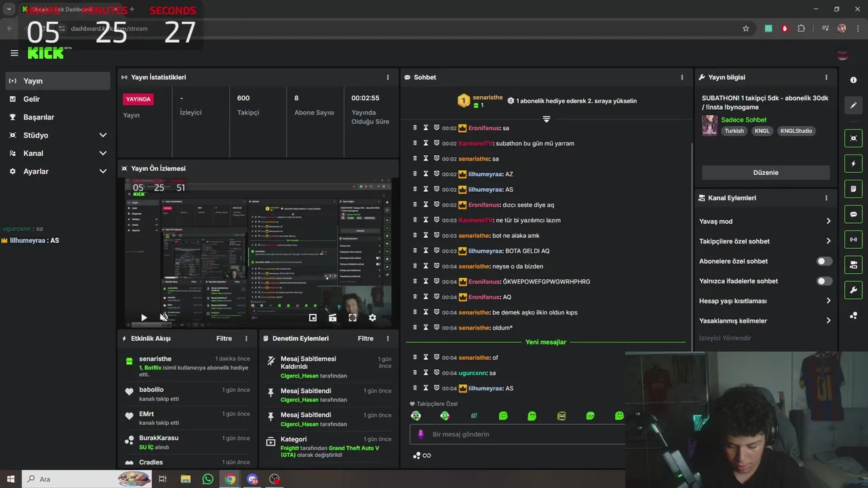Open the Filtre button in Denetim Eylemleri
Image resolution: width=868 pixels, height=488 pixels.
click(x=366, y=338)
